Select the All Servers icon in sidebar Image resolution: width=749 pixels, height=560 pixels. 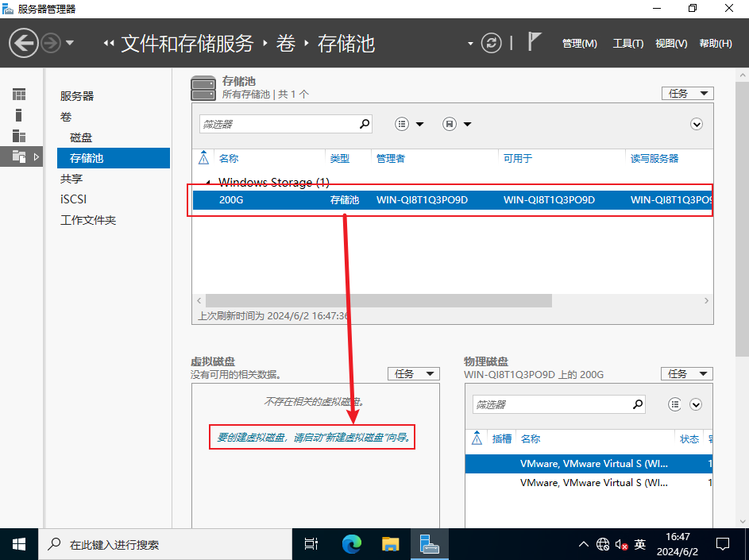[19, 136]
